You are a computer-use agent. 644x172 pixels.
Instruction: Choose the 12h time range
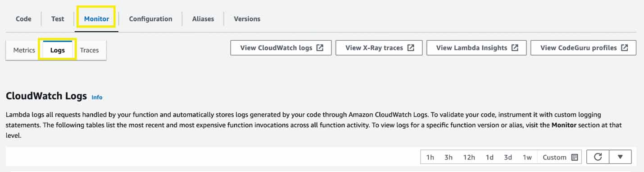(469, 157)
